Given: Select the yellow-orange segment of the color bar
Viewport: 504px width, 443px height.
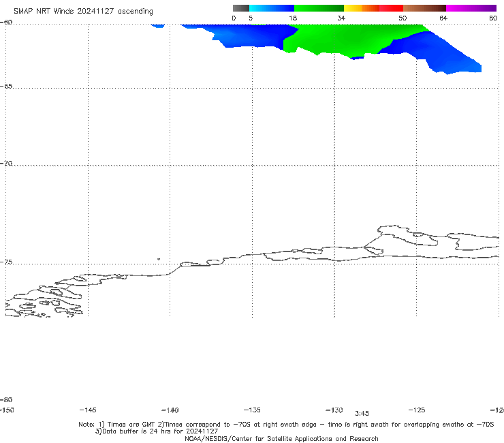Looking at the screenshot, I should 361,8.
